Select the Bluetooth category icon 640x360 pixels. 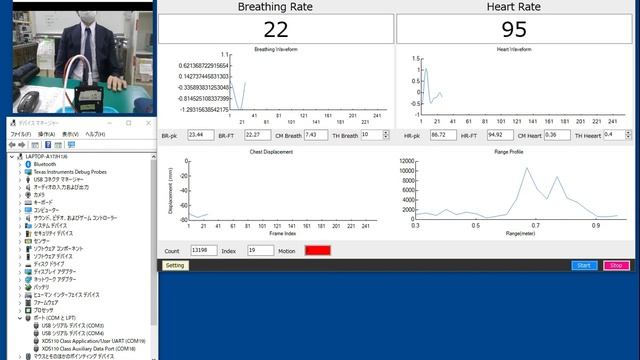pyautogui.click(x=28, y=164)
